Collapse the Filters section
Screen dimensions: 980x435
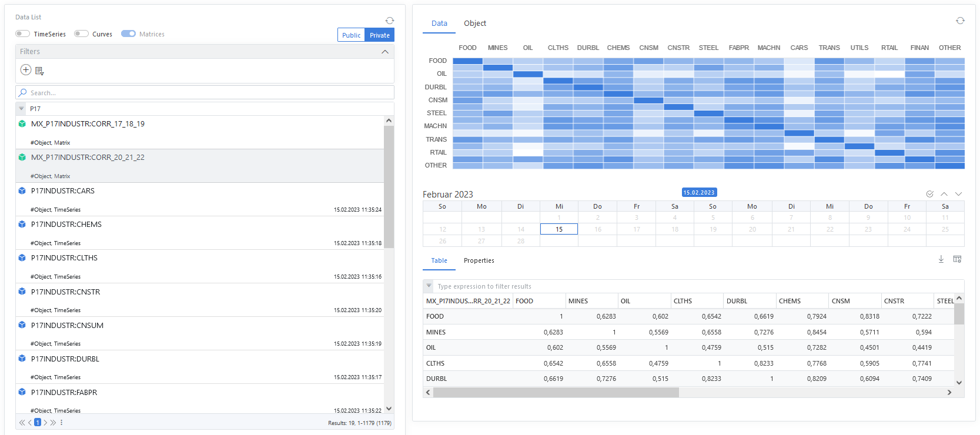385,52
